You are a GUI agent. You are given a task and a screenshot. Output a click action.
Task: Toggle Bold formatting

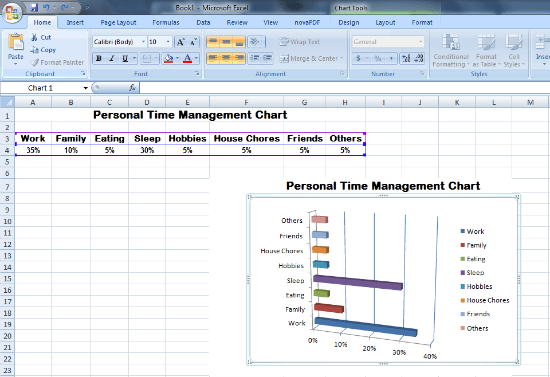(99, 58)
